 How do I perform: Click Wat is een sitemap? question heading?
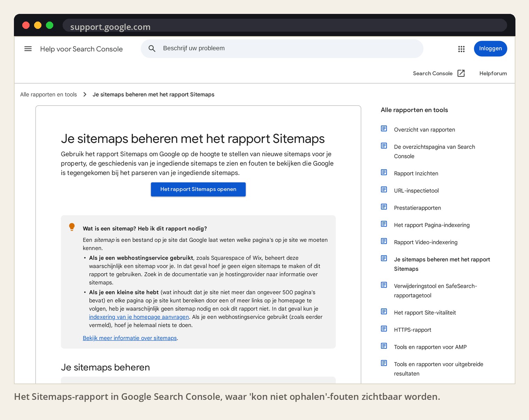tap(145, 228)
